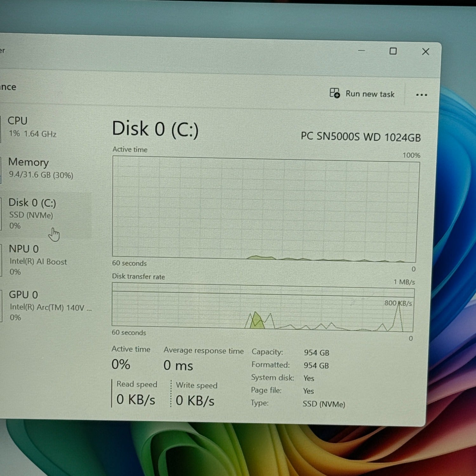Maximize the Task Manager window
The width and height of the screenshot is (476, 476).
pos(393,51)
